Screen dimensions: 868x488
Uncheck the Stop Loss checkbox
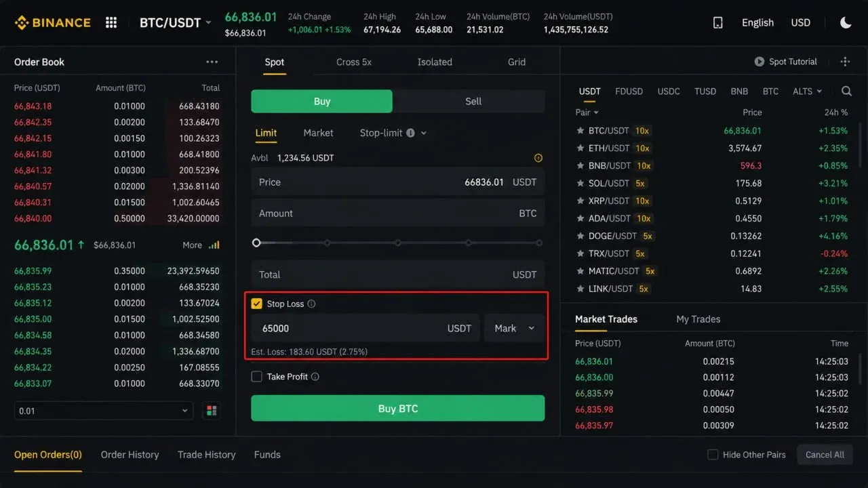point(256,304)
